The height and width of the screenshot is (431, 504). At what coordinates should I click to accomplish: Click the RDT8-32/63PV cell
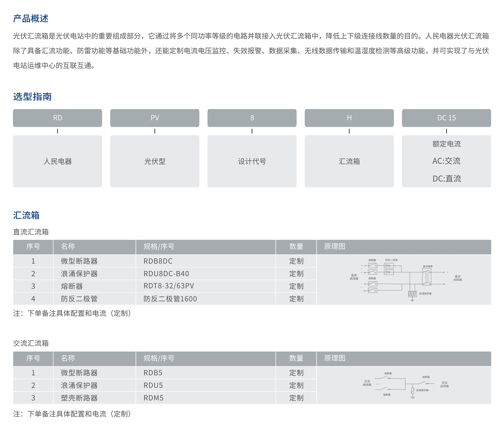click(206, 286)
